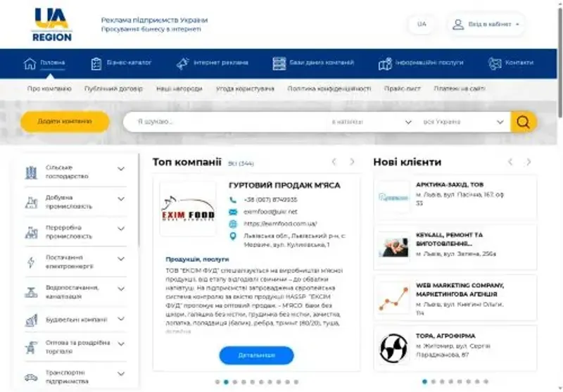Click the Інтернет реклама megaphone icon

pos(183,63)
